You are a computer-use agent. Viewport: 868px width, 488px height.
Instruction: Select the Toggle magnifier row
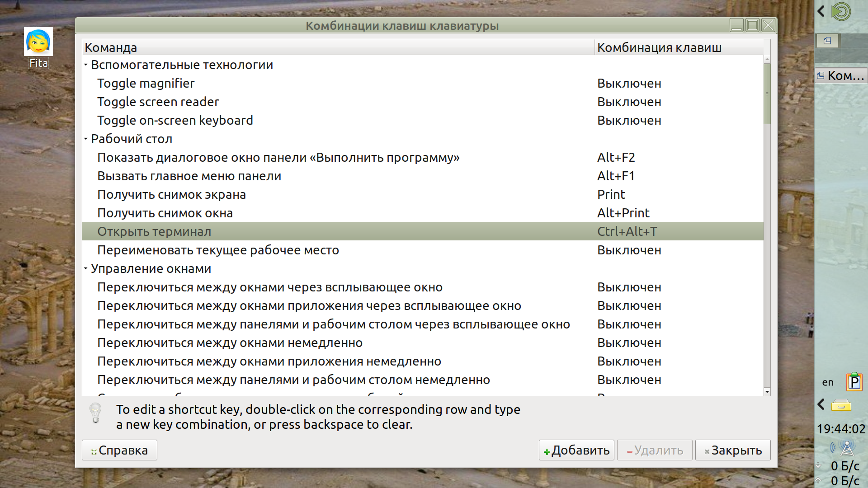point(146,84)
